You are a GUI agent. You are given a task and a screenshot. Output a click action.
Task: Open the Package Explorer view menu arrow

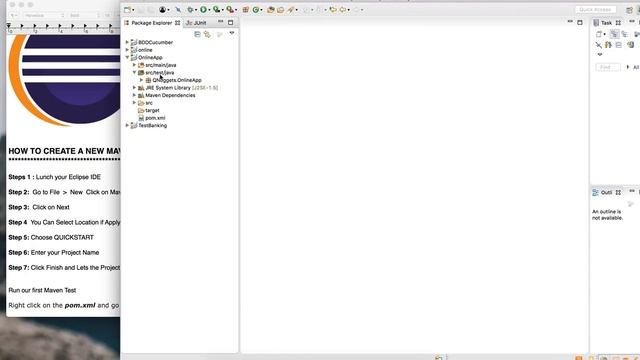coord(232,33)
